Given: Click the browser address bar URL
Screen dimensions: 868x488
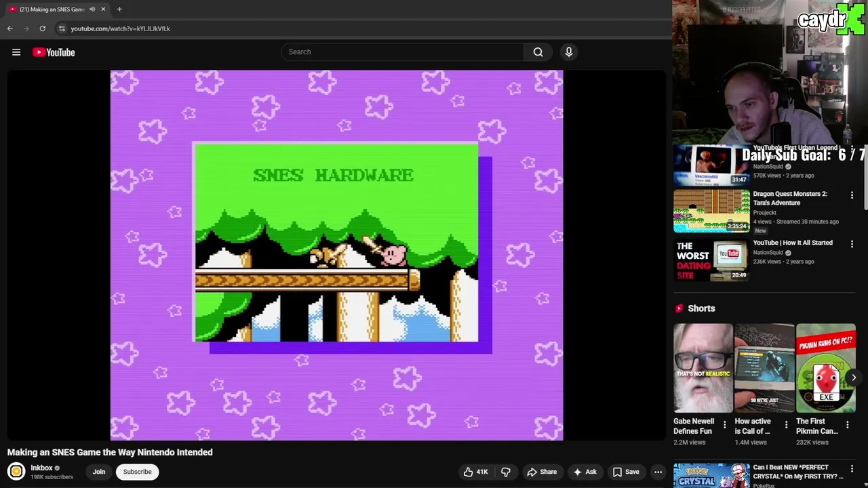Looking at the screenshot, I should [121, 28].
